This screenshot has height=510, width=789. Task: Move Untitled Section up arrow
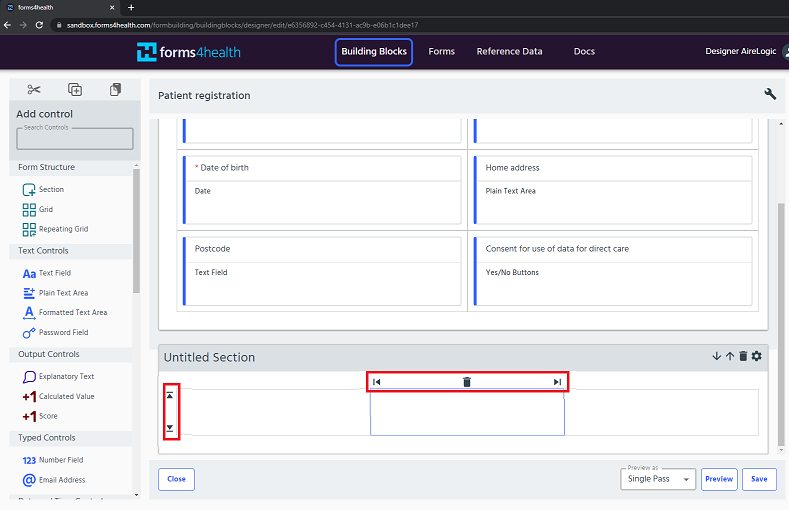(730, 357)
